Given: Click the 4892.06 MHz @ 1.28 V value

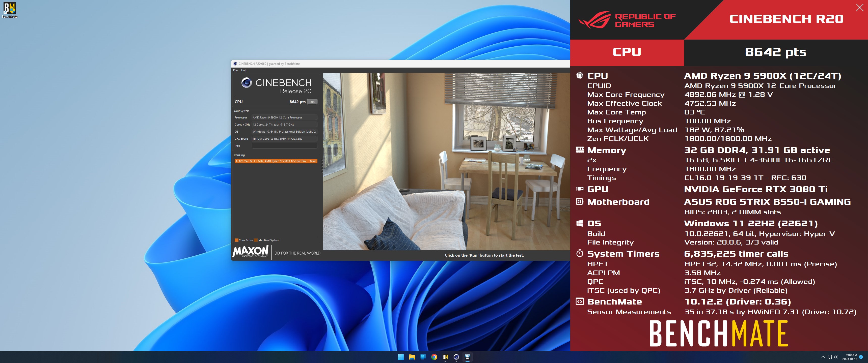Looking at the screenshot, I should 728,95.
